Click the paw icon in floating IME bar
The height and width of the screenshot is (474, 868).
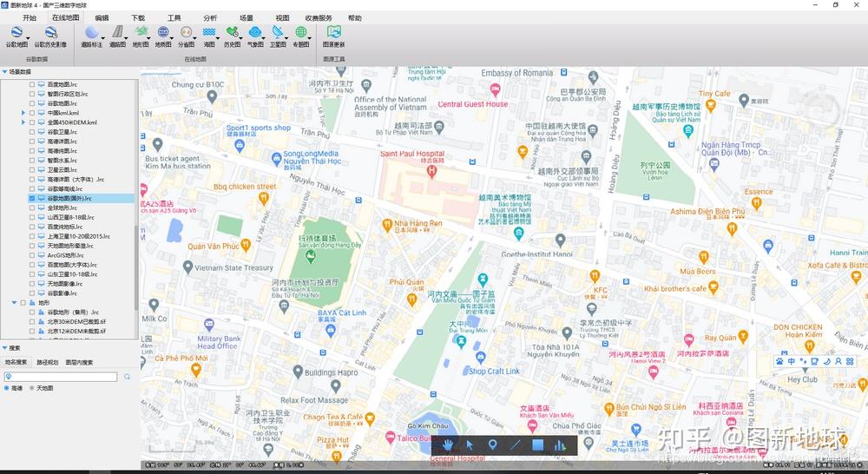tap(779, 361)
